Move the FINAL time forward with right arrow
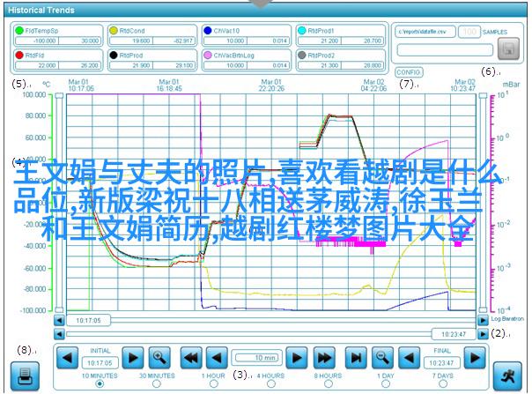 (475, 358)
